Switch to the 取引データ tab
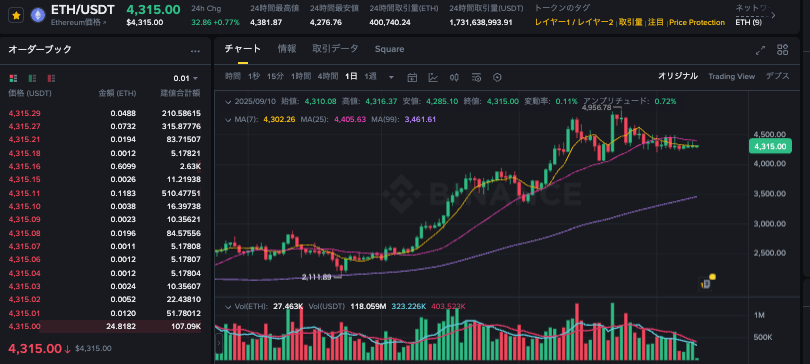This screenshot has width=810, height=364. click(335, 49)
